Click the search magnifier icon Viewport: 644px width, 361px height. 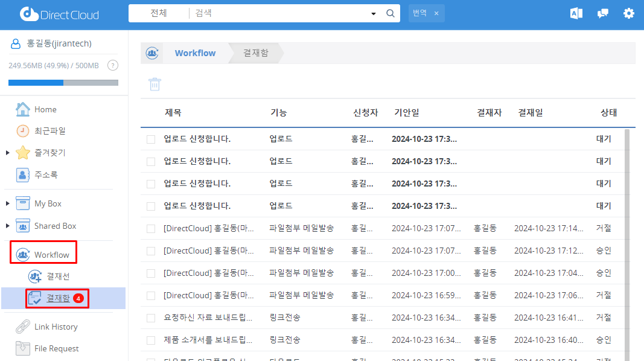390,13
